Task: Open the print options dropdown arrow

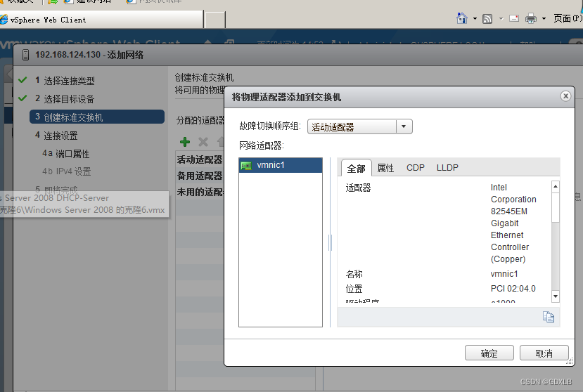Action: 544,18
